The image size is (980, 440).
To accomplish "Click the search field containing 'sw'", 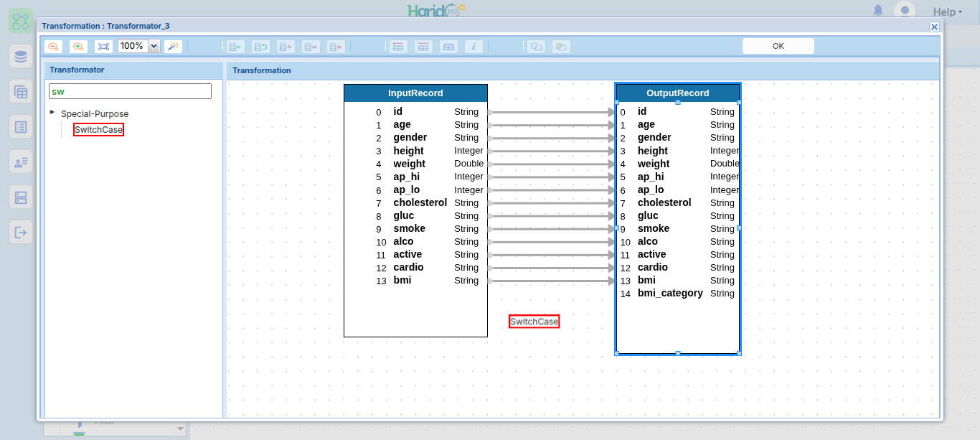I will coord(130,91).
